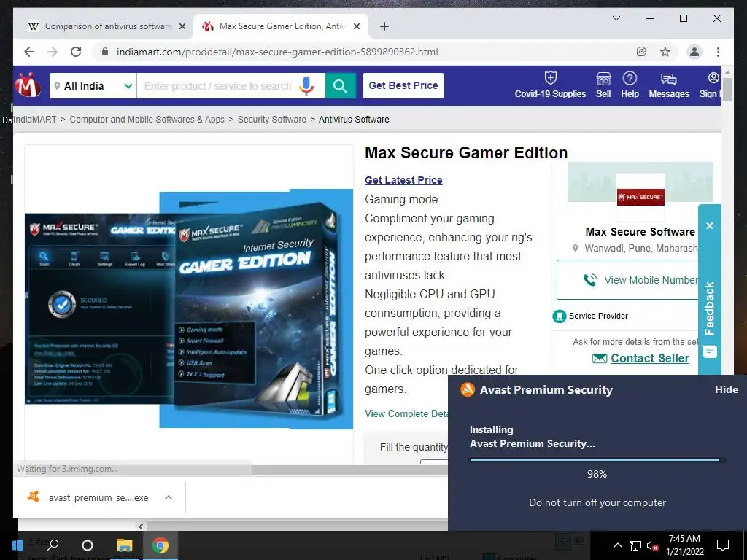Click the muted volume tray icon
This screenshot has width=747, height=560.
(x=652, y=545)
